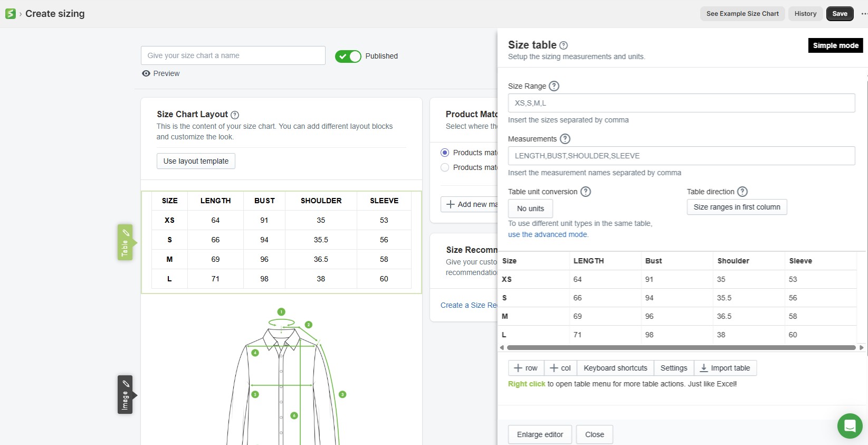Click the help icon beside Size table
The width and height of the screenshot is (868, 445).
pos(564,45)
